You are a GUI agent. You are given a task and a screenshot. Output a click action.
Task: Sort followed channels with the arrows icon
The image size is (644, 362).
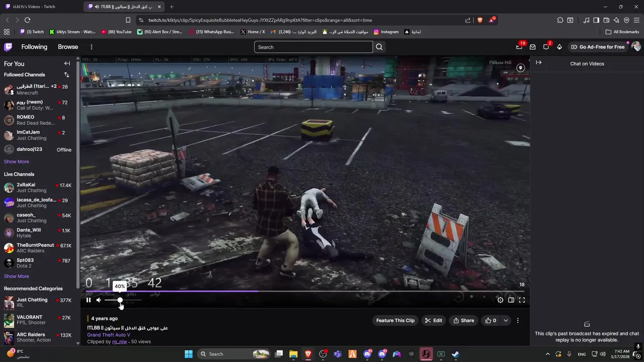tap(67, 74)
